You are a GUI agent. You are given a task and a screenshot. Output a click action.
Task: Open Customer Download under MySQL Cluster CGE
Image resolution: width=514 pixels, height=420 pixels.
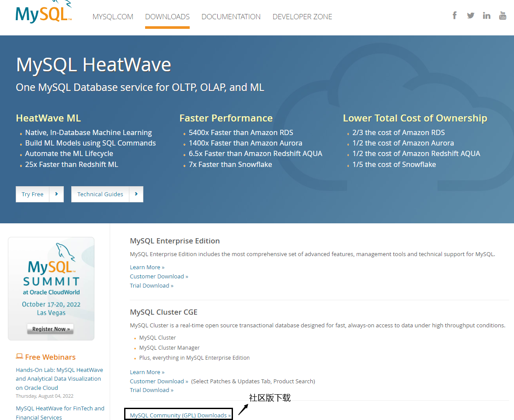point(159,381)
